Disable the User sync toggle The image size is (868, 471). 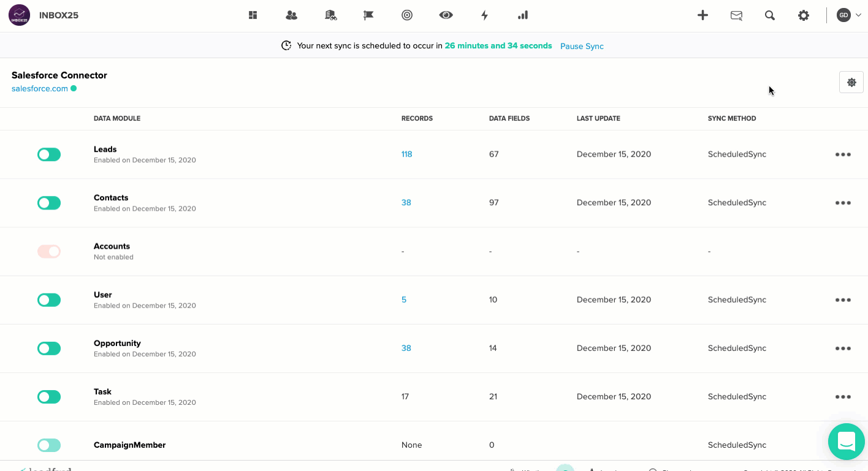pos(49,300)
